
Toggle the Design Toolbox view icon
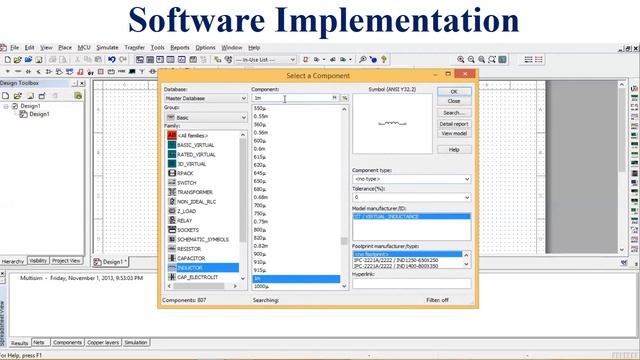[x=140, y=60]
